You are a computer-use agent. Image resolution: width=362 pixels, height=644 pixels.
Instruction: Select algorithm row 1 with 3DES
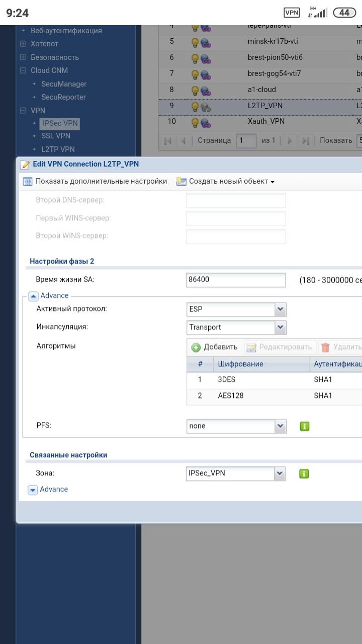[275, 380]
